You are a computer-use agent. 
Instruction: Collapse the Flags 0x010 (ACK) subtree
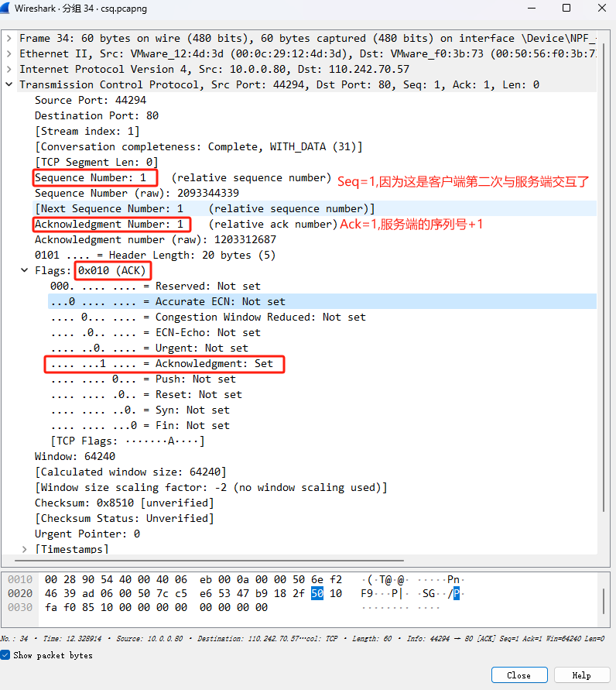[x=25, y=270]
